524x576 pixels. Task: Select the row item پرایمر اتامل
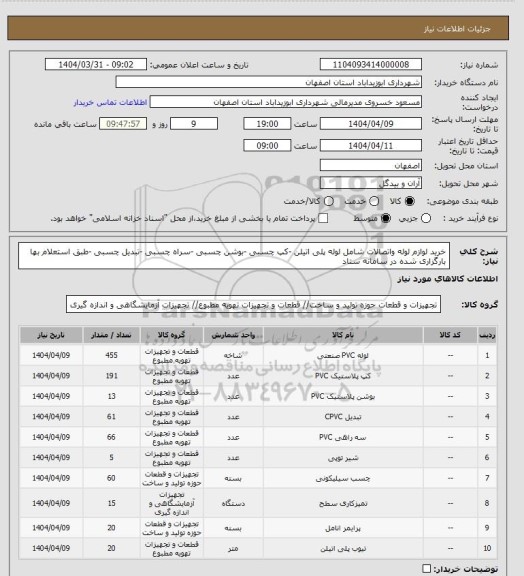click(343, 528)
